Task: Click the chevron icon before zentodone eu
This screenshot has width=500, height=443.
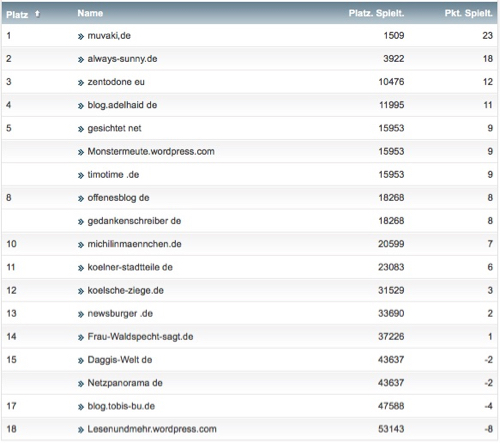Action: (x=81, y=83)
